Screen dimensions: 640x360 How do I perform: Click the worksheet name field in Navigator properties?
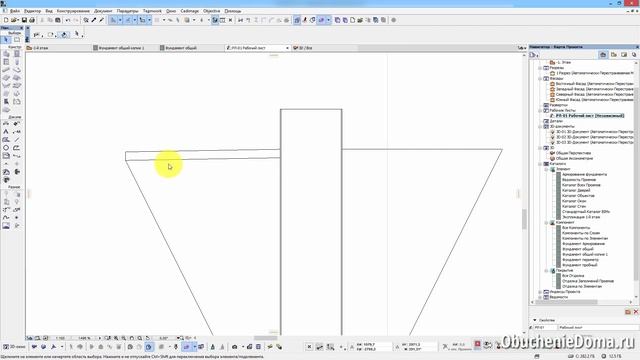(x=598, y=327)
